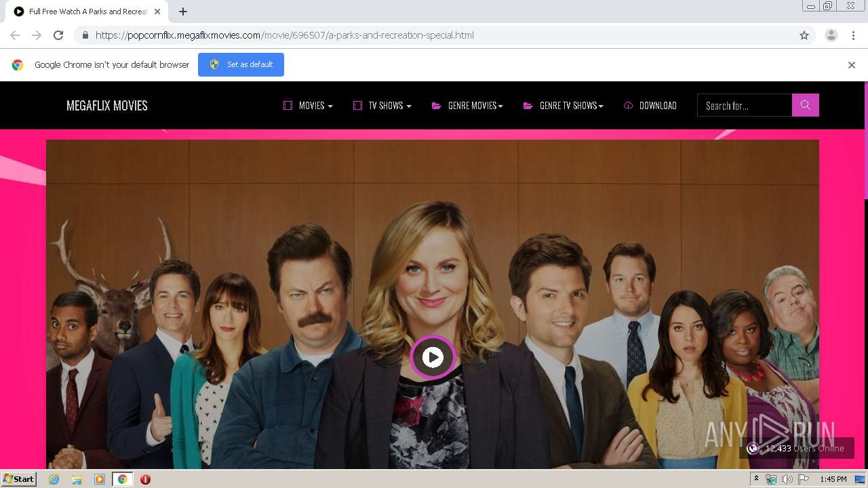Open the network tray icon
This screenshot has height=488, width=868.
[771, 479]
